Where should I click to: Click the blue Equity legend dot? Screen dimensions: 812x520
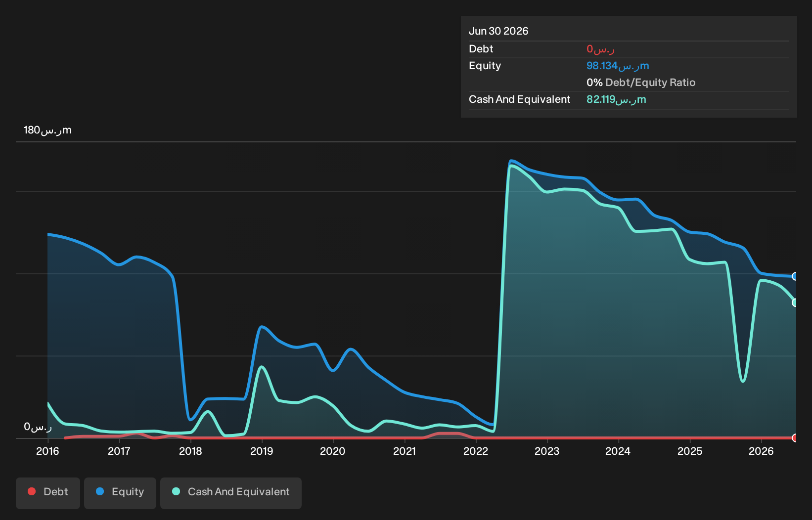coord(100,491)
